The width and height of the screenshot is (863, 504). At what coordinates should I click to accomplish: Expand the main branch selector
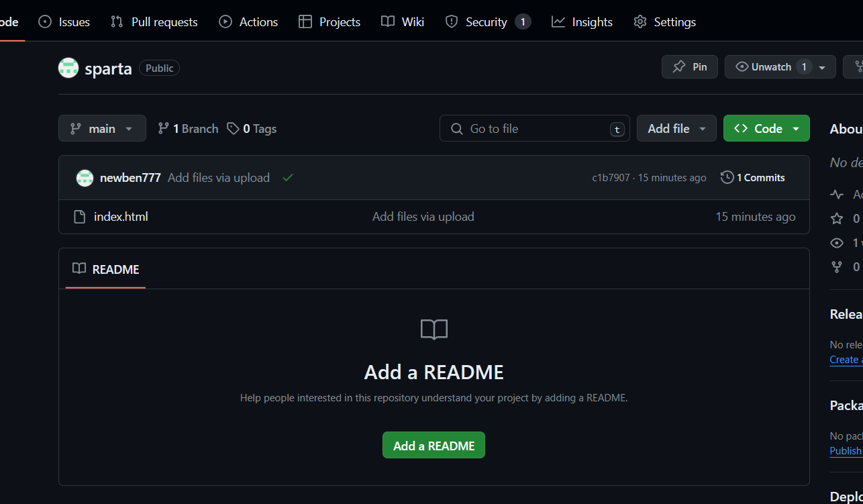(x=102, y=128)
